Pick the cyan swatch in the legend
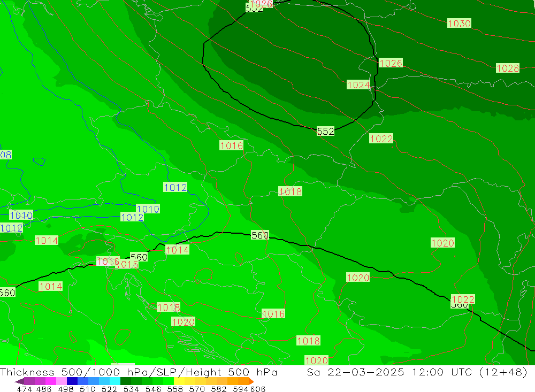Screen dimensions: 535x392 115,381
